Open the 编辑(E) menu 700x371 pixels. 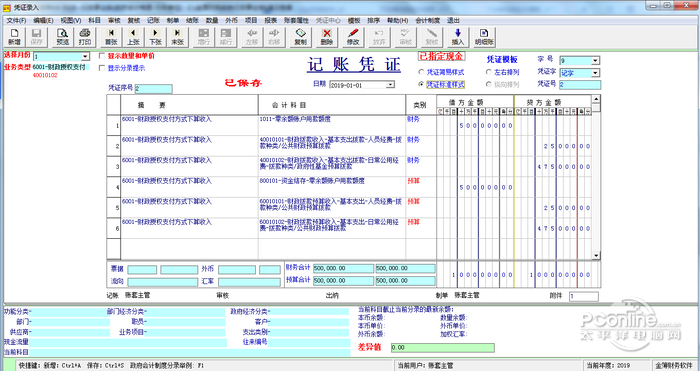[x=43, y=21]
